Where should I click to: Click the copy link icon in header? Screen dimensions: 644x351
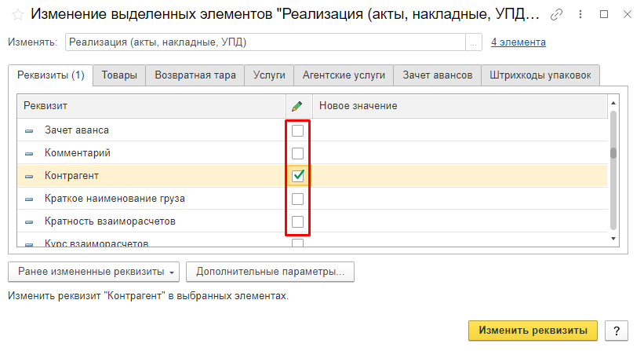[557, 14]
